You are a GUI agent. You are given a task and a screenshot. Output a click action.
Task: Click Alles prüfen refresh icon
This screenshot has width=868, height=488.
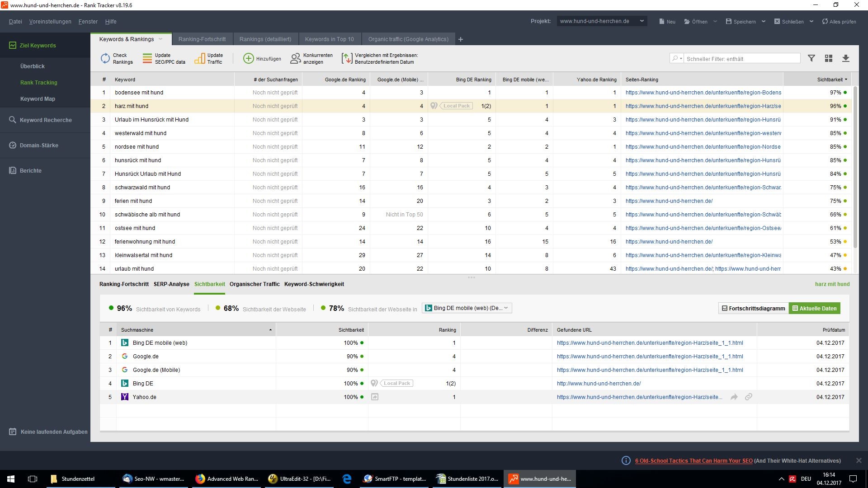(825, 21)
